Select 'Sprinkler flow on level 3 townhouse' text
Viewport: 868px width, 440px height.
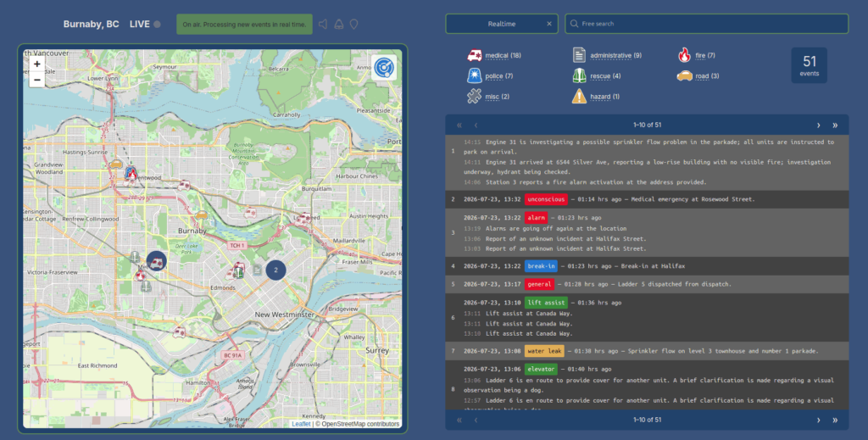(723, 351)
